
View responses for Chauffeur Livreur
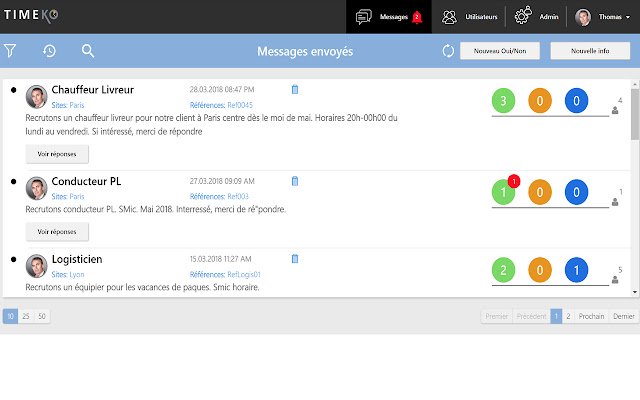click(x=57, y=154)
